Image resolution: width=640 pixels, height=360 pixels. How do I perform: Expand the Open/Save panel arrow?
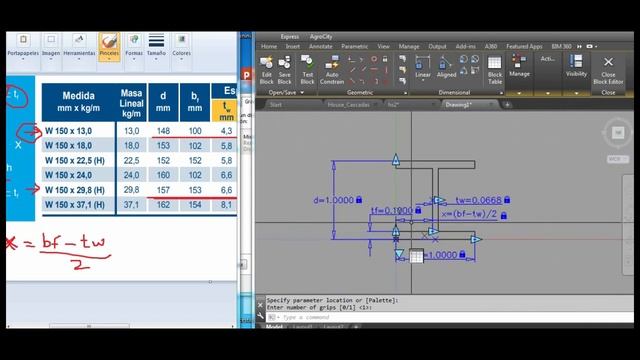point(302,93)
